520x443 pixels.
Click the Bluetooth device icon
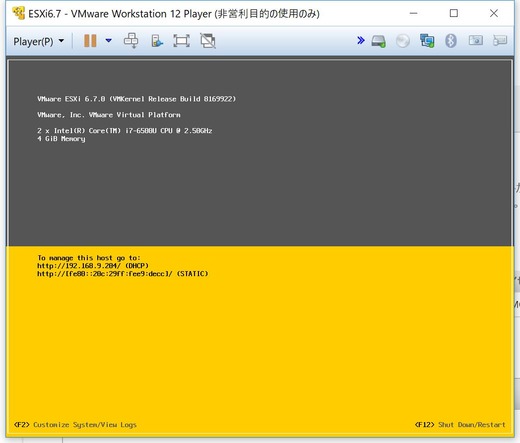(x=451, y=41)
